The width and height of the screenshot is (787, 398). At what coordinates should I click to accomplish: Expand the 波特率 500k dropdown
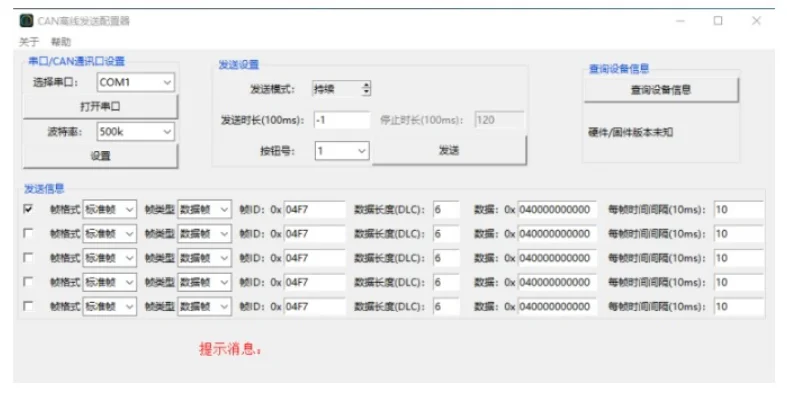click(136, 131)
